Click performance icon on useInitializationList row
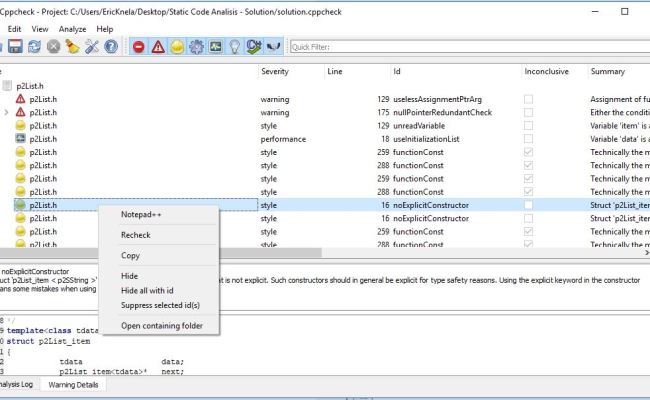 pyautogui.click(x=20, y=139)
